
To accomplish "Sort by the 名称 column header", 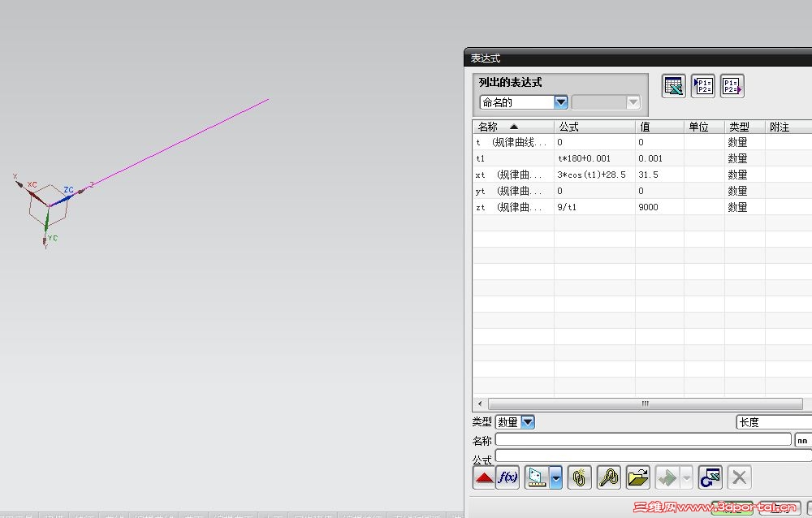I will [513, 127].
